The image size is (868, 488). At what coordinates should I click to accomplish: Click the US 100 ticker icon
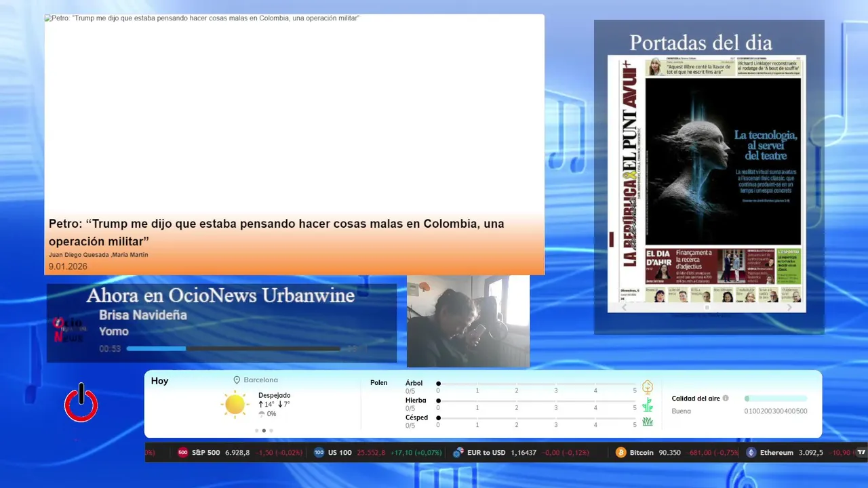(319, 453)
